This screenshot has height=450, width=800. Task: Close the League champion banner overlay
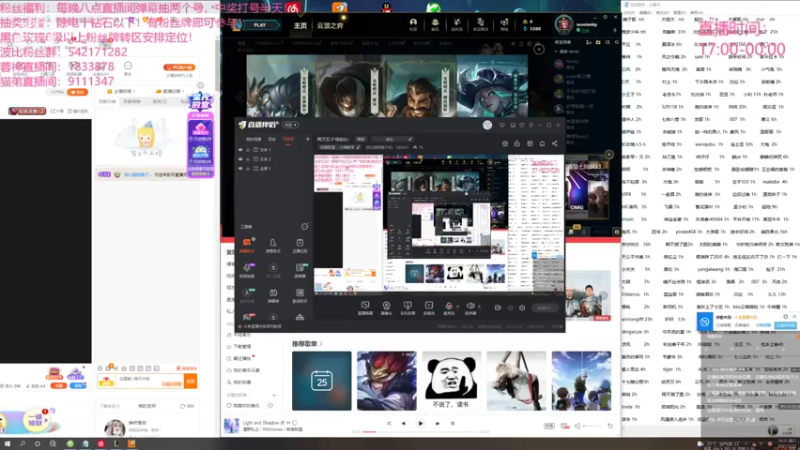(x=539, y=49)
